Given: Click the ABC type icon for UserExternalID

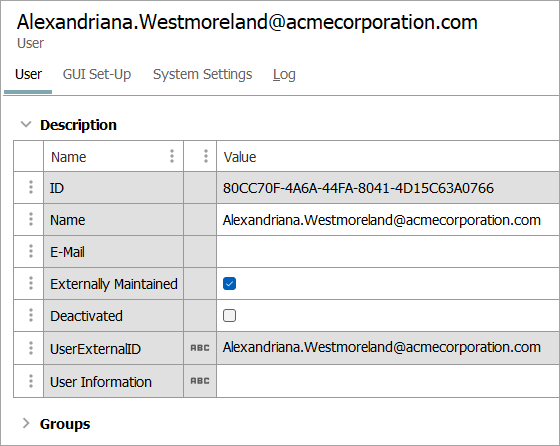Looking at the screenshot, I should (x=200, y=348).
